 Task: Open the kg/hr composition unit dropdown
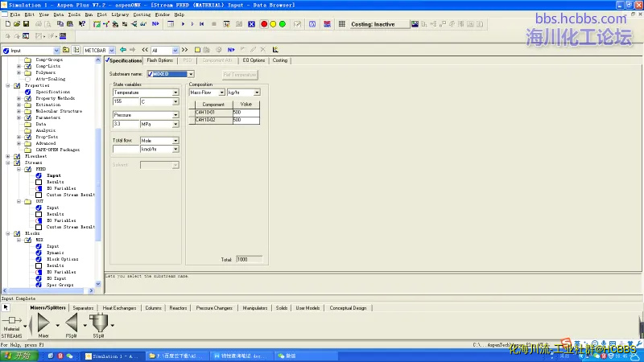pyautogui.click(x=257, y=93)
